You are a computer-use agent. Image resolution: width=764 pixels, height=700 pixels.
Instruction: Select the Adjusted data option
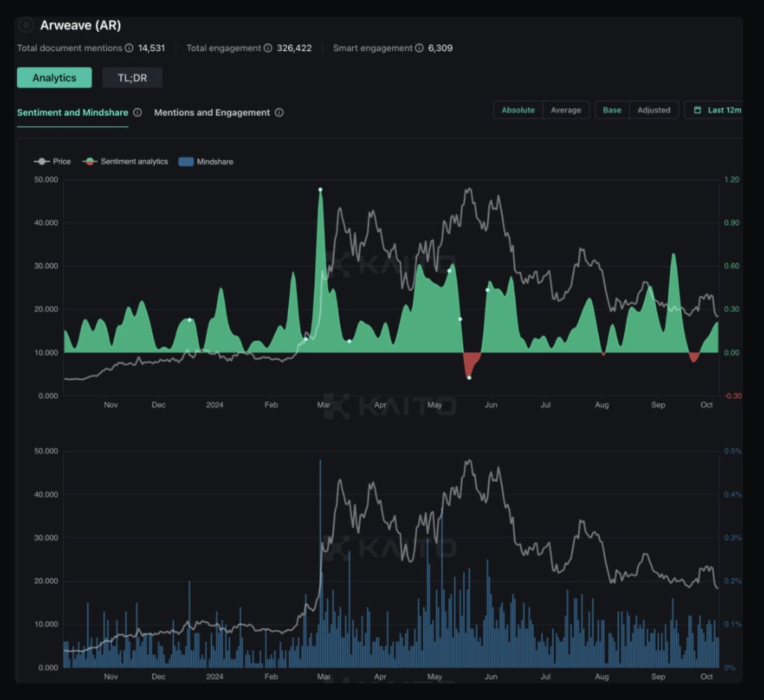(654, 110)
